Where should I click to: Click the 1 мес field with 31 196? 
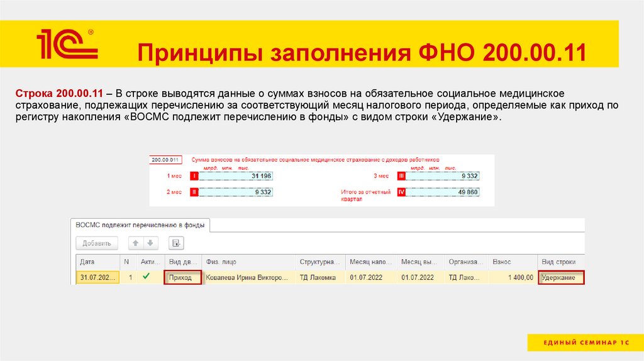(235, 175)
